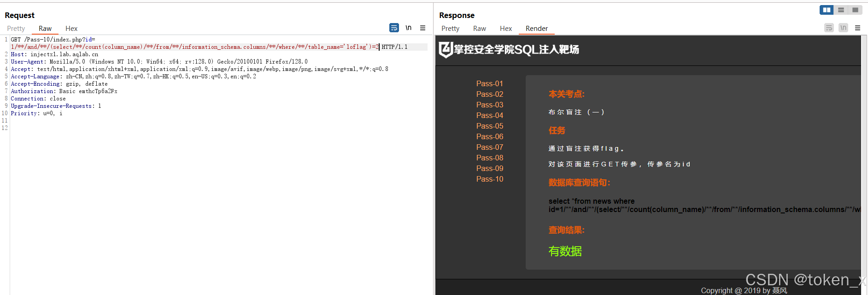868x295 pixels.
Task: Click the Authorization: Basic header line
Action: pos(64,91)
